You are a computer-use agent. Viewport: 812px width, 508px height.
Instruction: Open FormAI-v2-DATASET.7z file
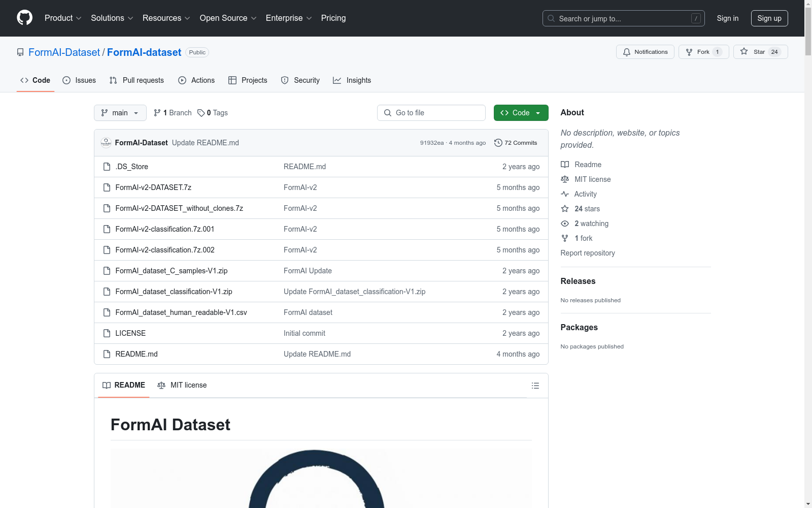[x=153, y=187]
